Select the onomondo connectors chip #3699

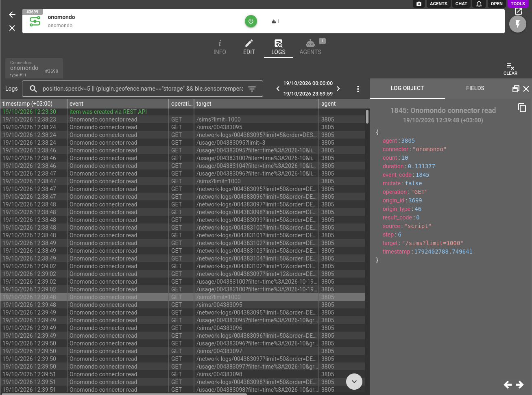click(x=34, y=68)
